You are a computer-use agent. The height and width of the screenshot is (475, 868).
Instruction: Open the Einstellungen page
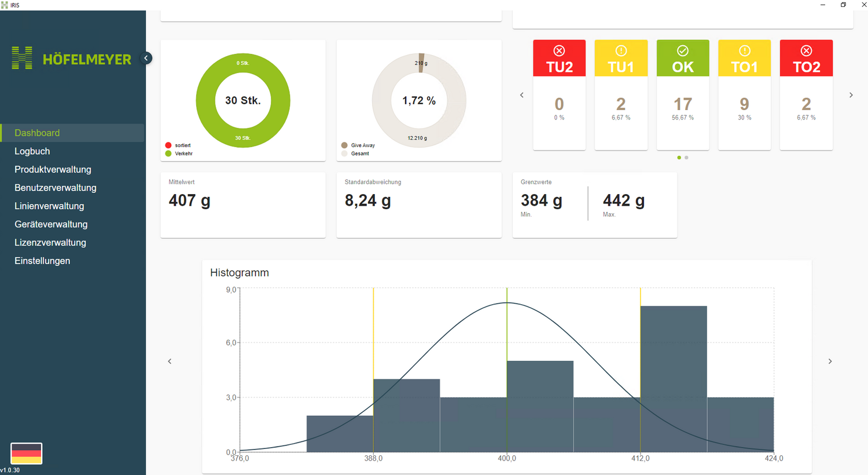click(x=42, y=261)
